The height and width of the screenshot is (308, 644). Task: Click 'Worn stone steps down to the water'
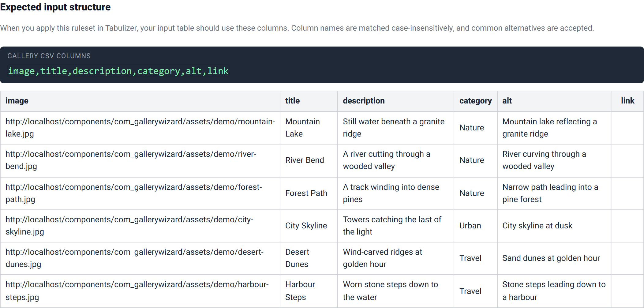[x=390, y=291]
